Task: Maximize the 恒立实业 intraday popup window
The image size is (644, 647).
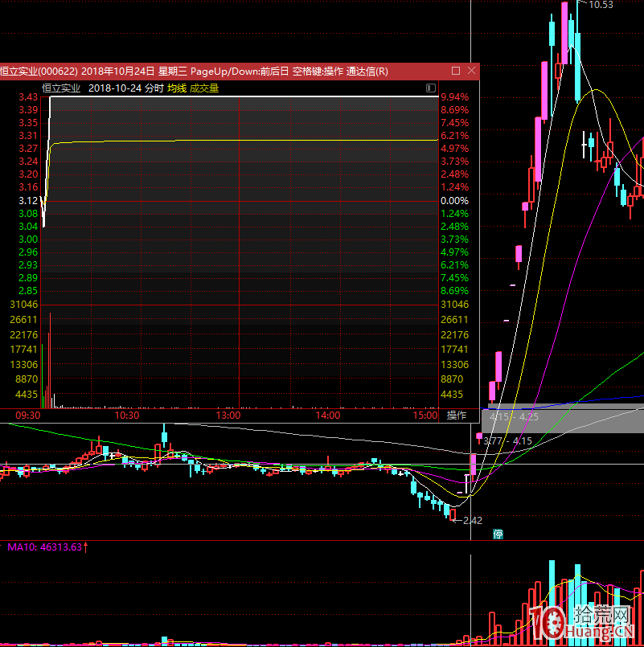Action: point(456,71)
